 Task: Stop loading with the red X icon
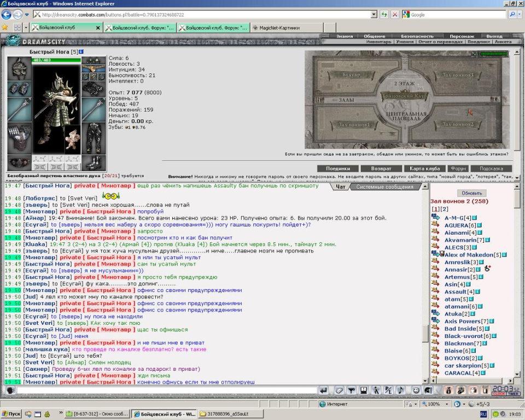pyautogui.click(x=395, y=14)
